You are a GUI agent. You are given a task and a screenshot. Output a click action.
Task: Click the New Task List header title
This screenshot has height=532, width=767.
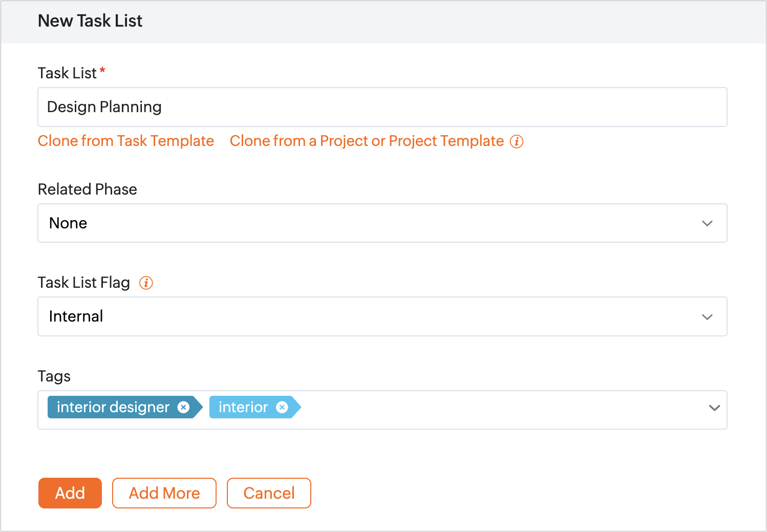pos(90,21)
